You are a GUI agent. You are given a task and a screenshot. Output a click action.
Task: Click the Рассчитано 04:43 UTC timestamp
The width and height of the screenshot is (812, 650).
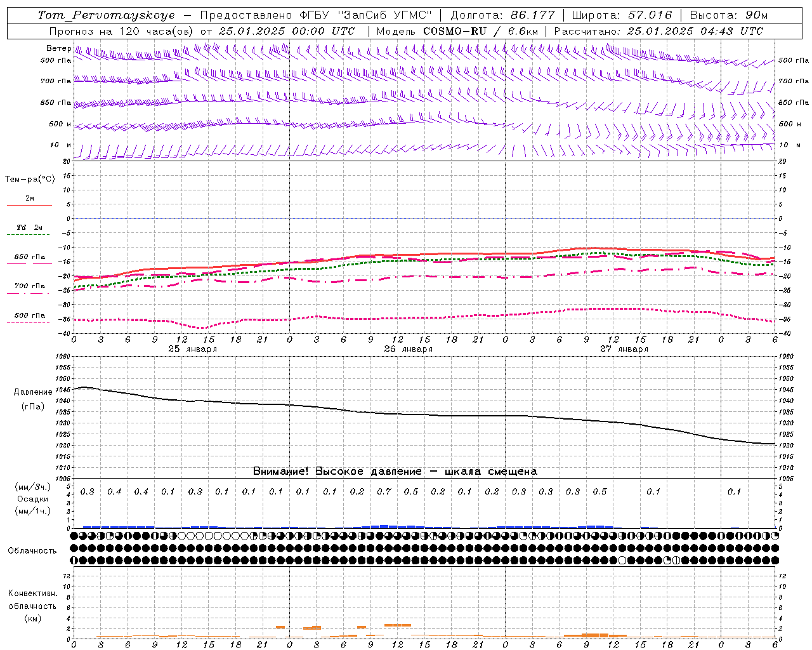pyautogui.click(x=658, y=31)
